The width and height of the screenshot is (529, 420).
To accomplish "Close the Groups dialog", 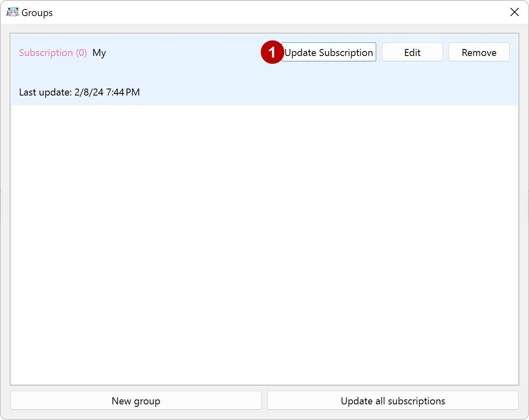I will tap(514, 12).
